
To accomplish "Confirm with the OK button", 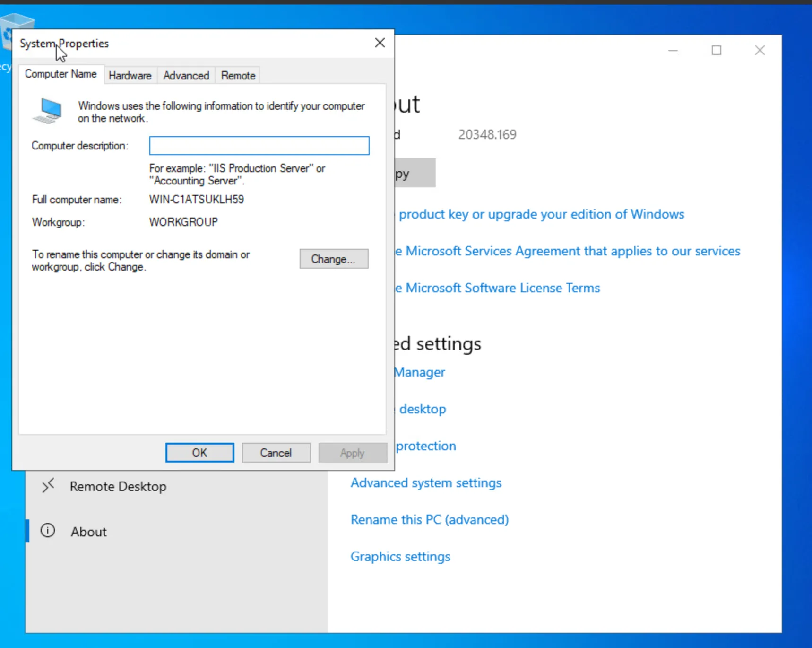I will tap(199, 453).
